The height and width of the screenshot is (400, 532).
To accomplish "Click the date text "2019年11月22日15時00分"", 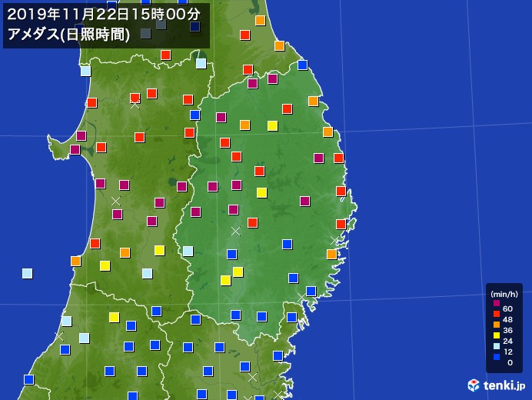I will click(x=104, y=15).
